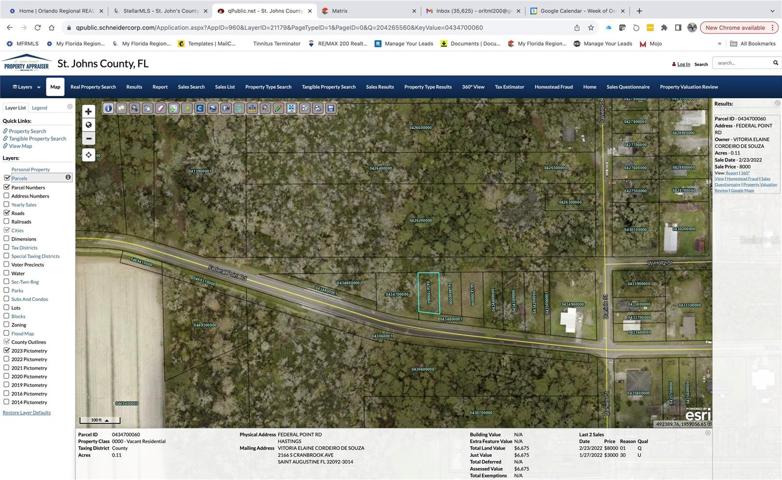
Task: Click the browser share icon in address bar
Action: click(x=577, y=28)
